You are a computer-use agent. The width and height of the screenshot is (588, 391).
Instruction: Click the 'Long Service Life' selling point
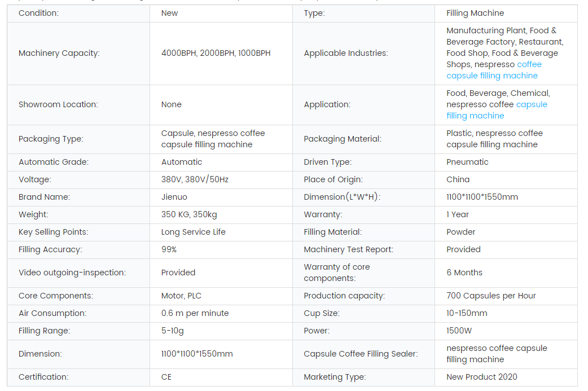tap(194, 232)
